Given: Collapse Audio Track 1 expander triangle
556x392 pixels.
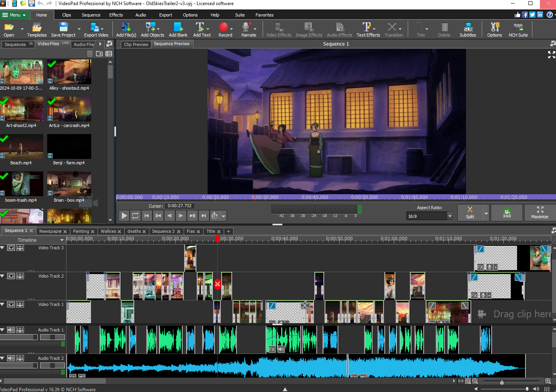Looking at the screenshot, I should click(2, 330).
